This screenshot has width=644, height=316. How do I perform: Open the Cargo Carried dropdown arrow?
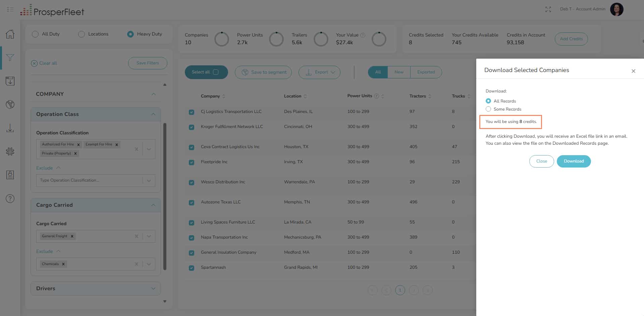pyautogui.click(x=149, y=236)
